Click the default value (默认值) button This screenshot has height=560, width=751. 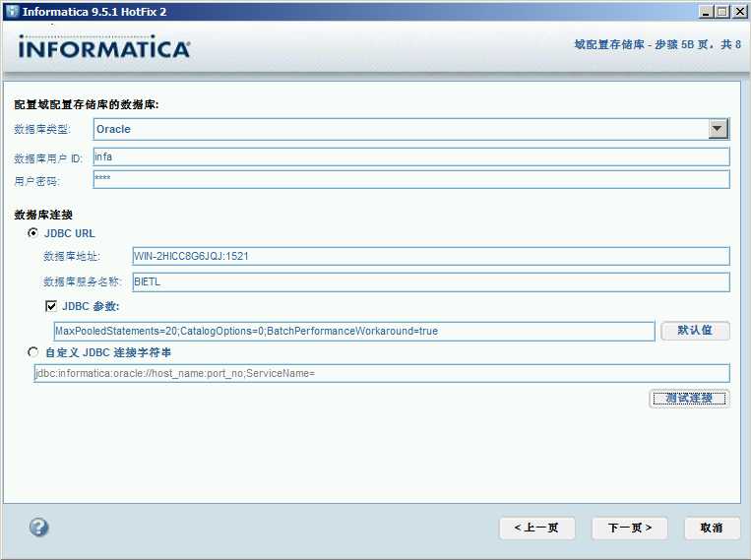pyautogui.click(x=695, y=330)
